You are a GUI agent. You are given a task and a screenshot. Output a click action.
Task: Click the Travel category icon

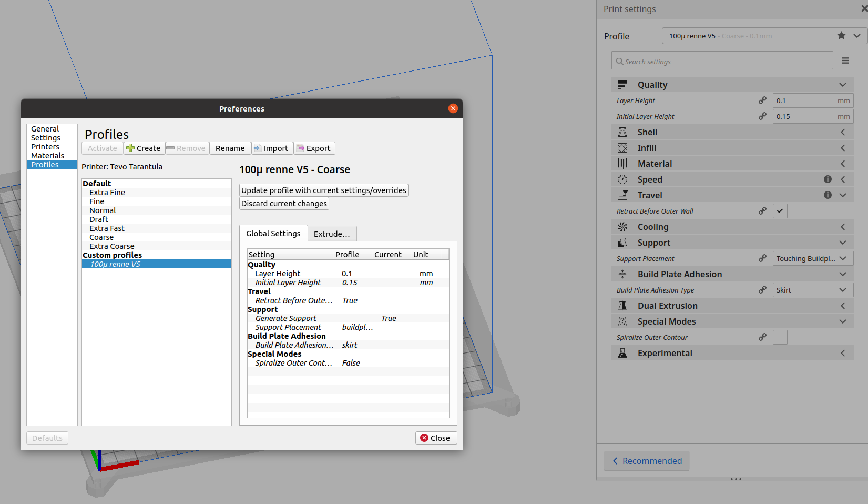[x=622, y=195]
